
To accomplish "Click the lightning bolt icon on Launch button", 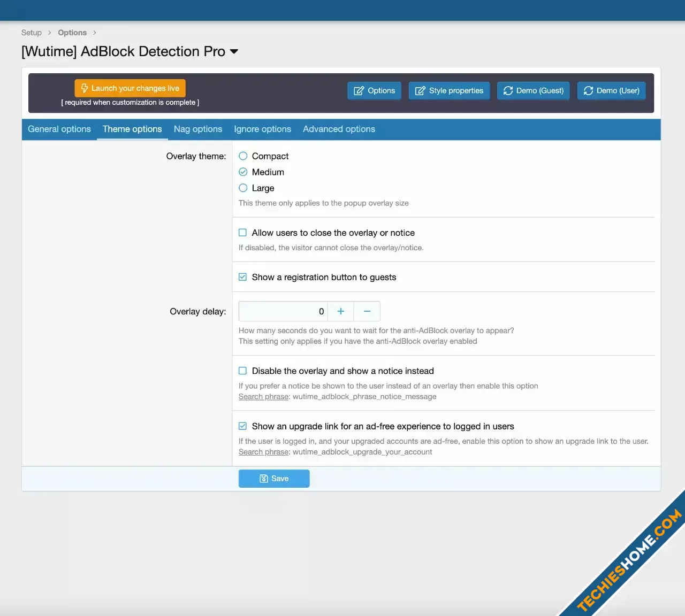I will [85, 88].
